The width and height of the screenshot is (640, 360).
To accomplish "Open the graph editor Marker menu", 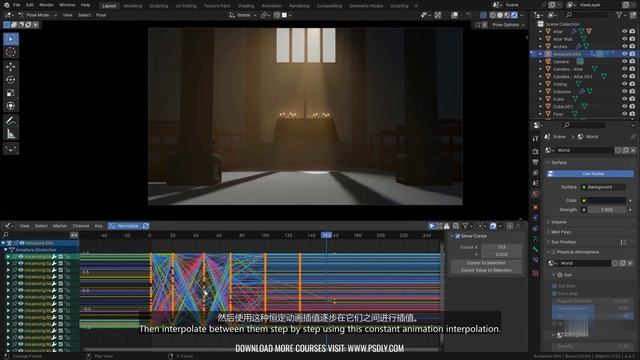I will pos(60,226).
